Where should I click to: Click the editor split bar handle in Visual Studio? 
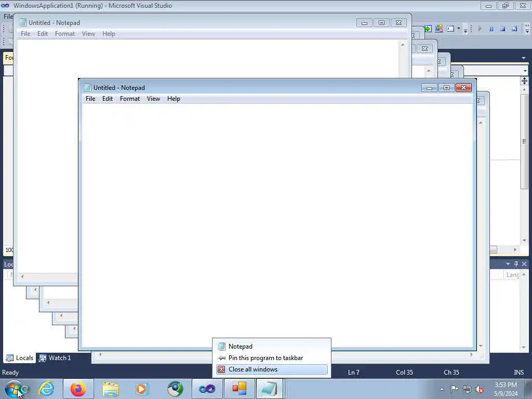tap(524, 81)
